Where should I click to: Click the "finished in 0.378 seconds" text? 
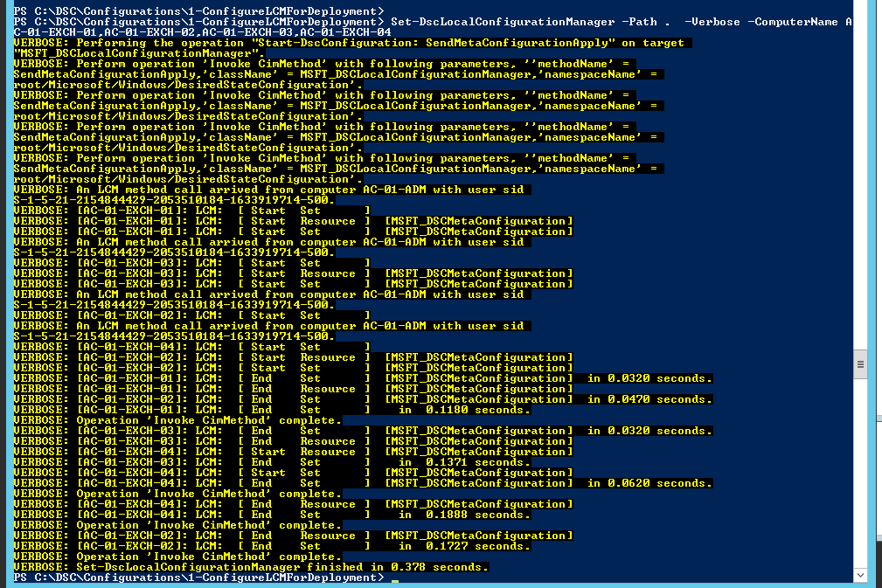pos(407,567)
